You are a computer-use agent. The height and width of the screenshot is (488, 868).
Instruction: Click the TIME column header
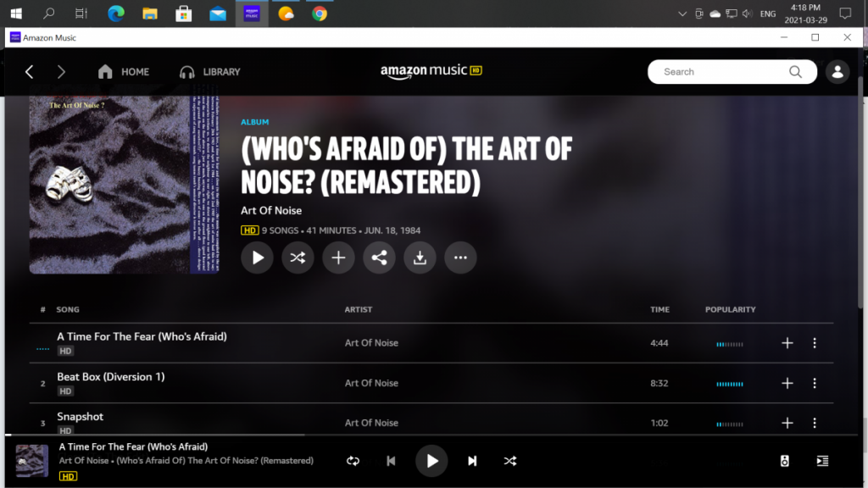coord(659,309)
